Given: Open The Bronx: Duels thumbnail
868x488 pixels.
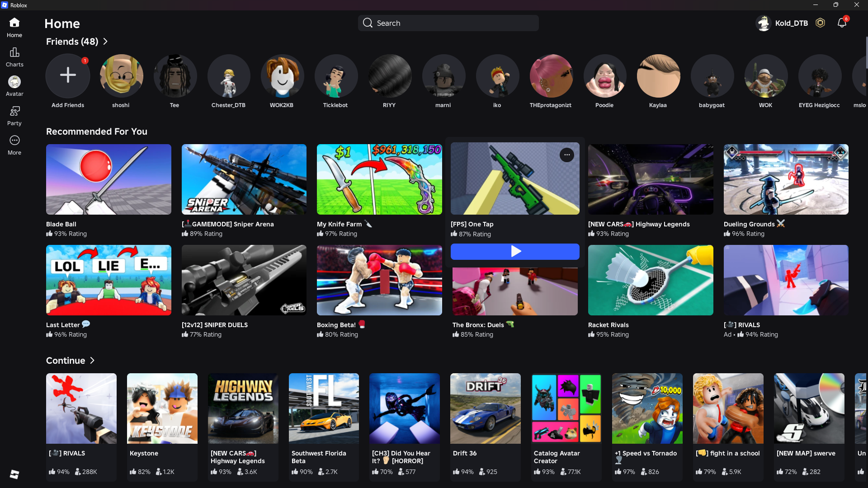Looking at the screenshot, I should [515, 291].
